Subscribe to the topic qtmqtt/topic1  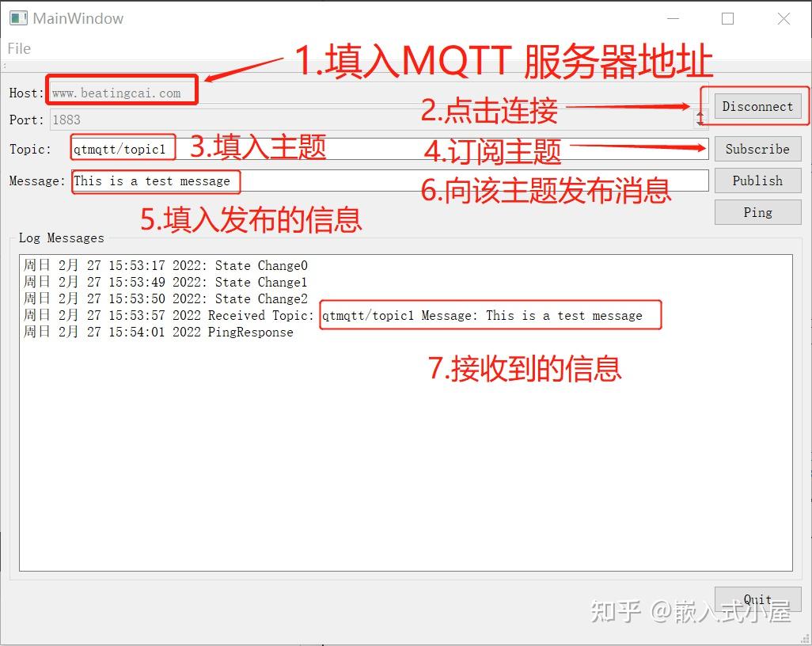(x=757, y=149)
